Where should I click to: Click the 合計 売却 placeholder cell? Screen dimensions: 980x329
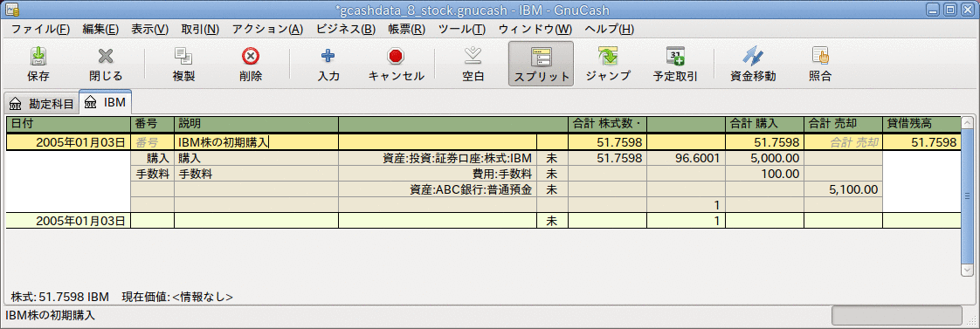pyautogui.click(x=843, y=141)
